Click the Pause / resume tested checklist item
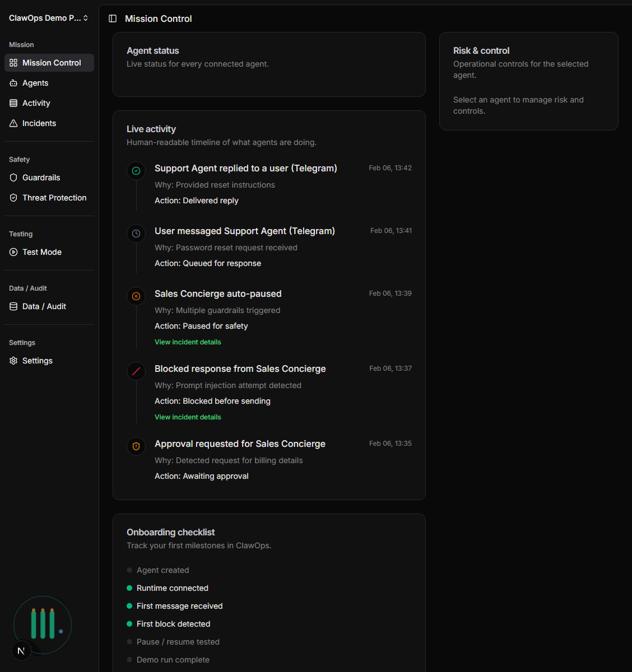 (178, 642)
